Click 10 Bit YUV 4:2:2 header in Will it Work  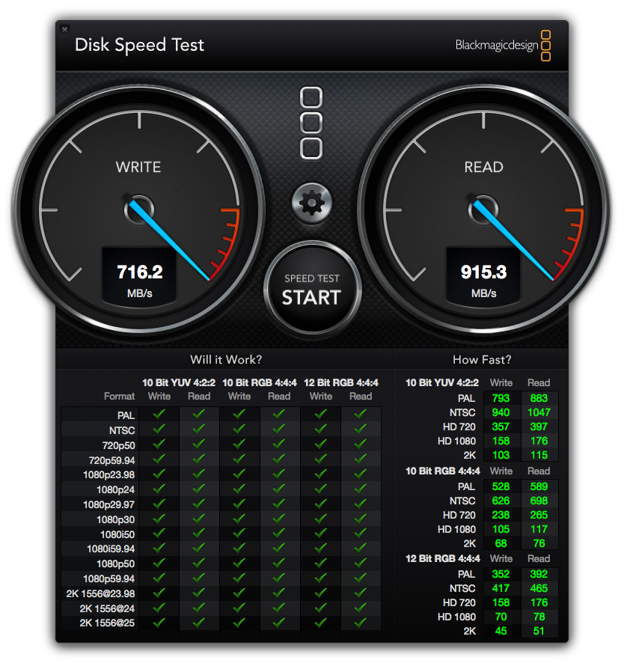(179, 382)
